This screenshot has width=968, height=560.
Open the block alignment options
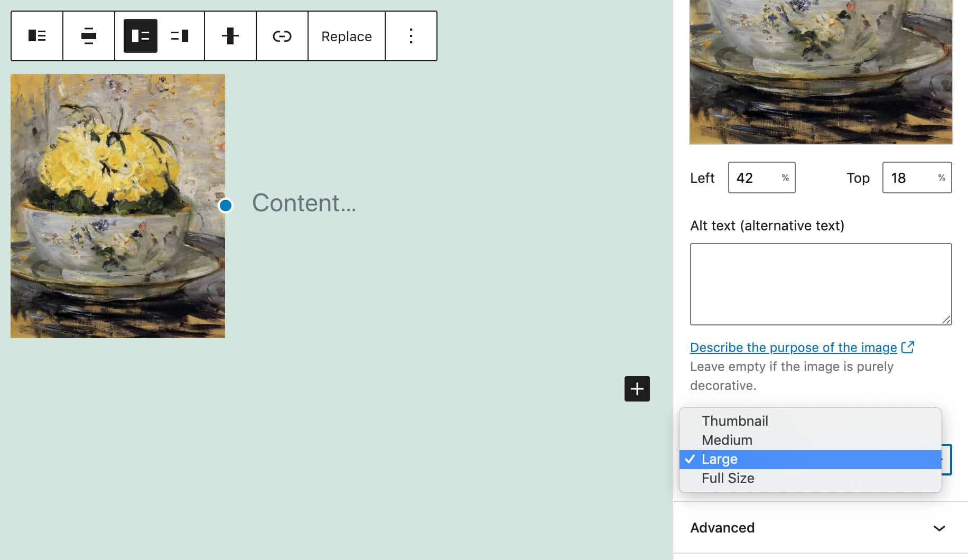point(89,36)
